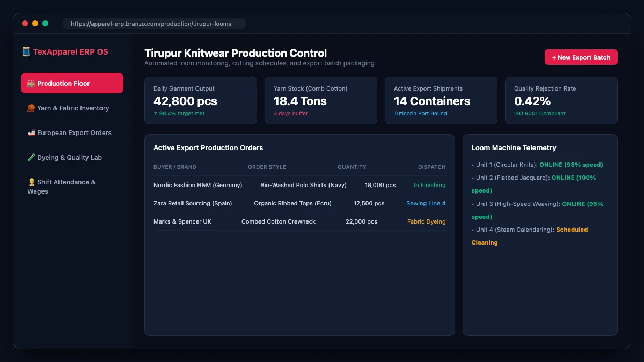Click the 42,800 pcs value
Image resolution: width=644 pixels, height=362 pixels.
185,101
